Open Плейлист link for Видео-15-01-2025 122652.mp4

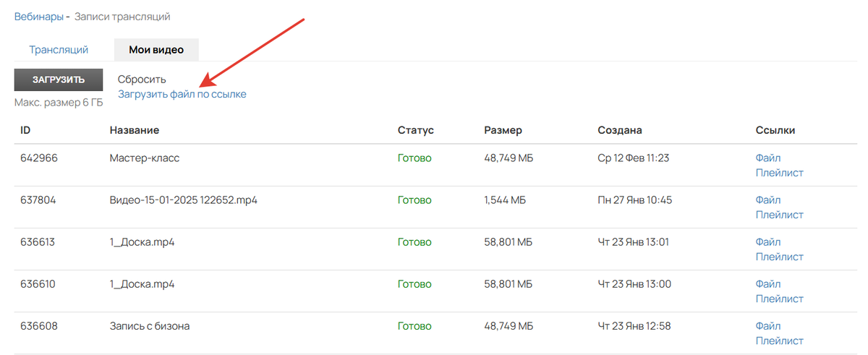[779, 215]
